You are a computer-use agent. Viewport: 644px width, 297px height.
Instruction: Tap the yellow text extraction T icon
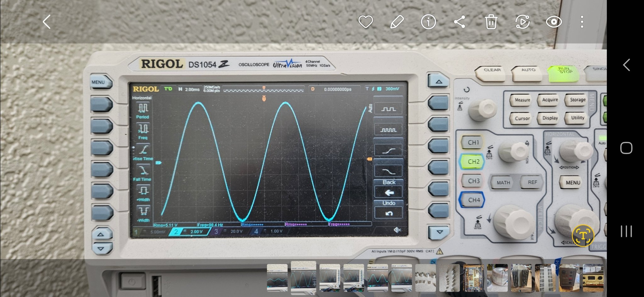(583, 235)
